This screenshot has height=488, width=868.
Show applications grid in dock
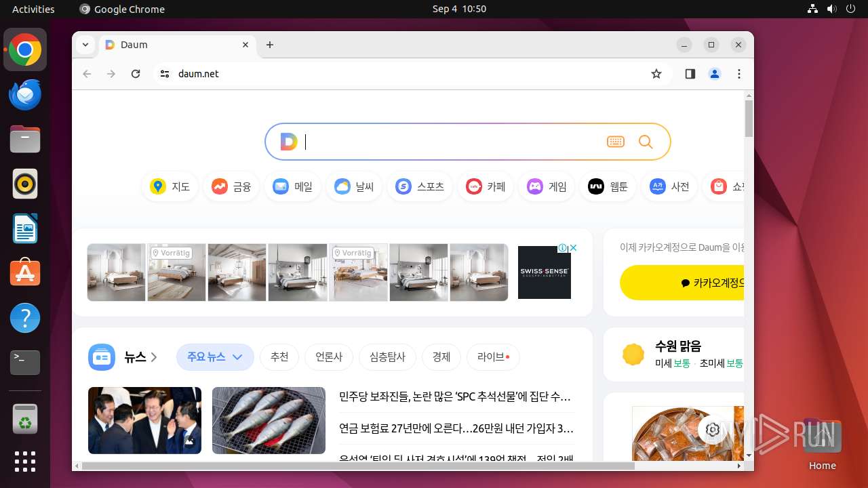(x=25, y=462)
